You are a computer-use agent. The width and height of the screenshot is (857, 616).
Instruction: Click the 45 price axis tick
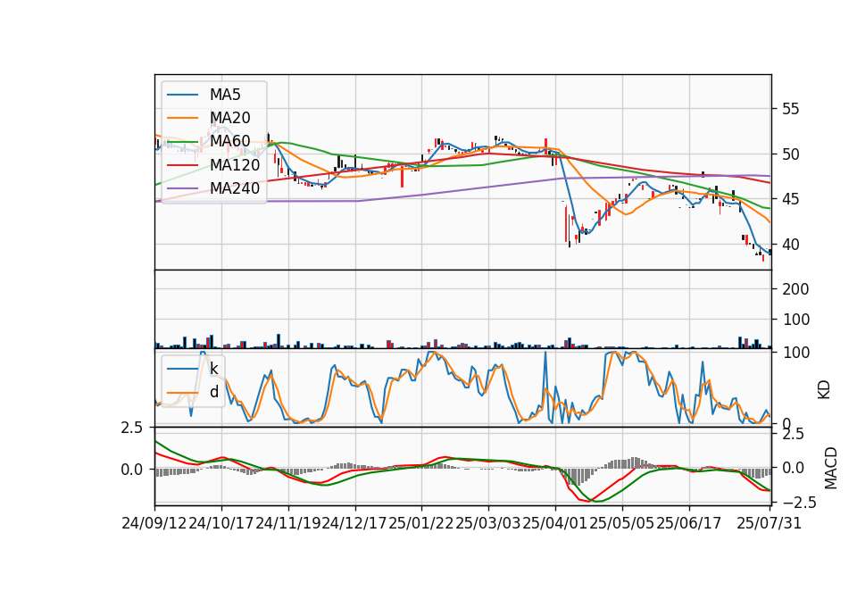pos(790,199)
